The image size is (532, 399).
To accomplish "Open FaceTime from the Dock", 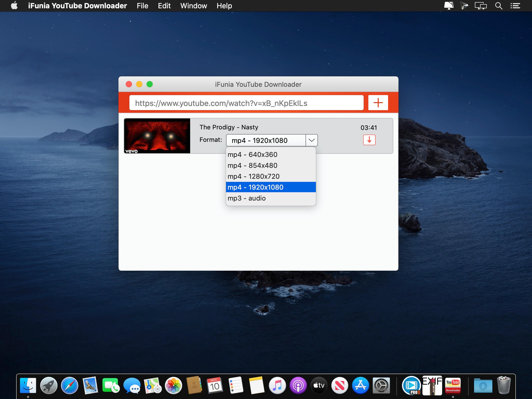I will coord(111,385).
